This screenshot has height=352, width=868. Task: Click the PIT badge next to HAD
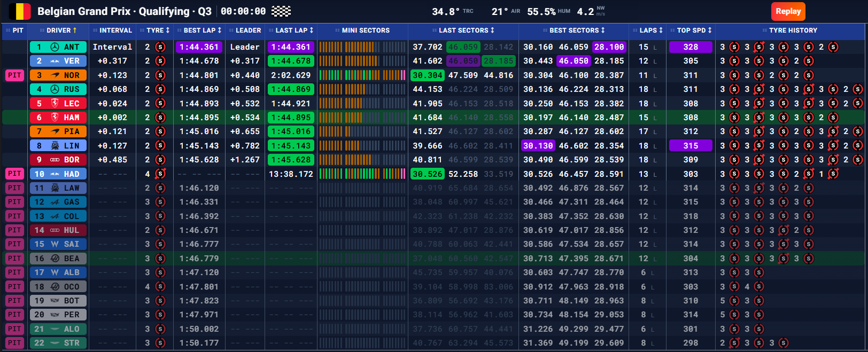pos(14,174)
